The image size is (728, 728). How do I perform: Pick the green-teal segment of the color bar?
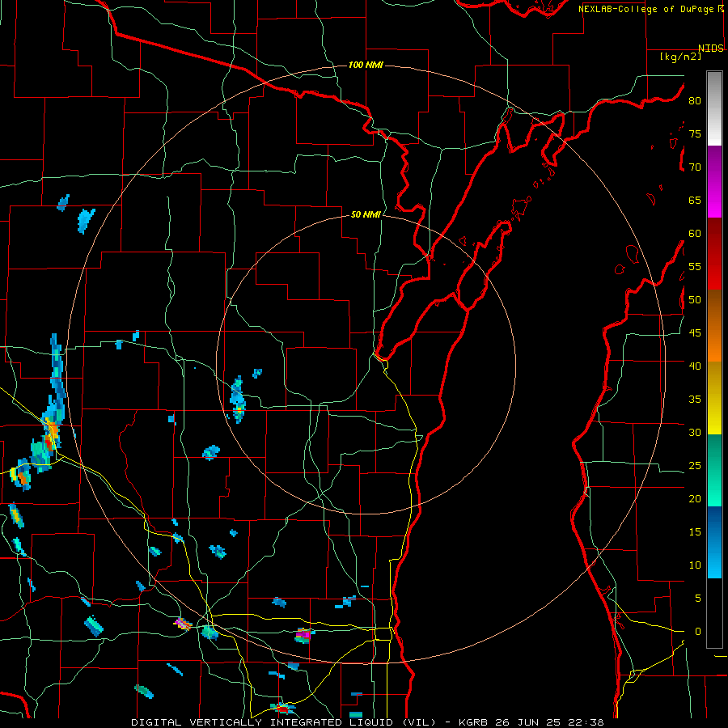click(x=714, y=470)
